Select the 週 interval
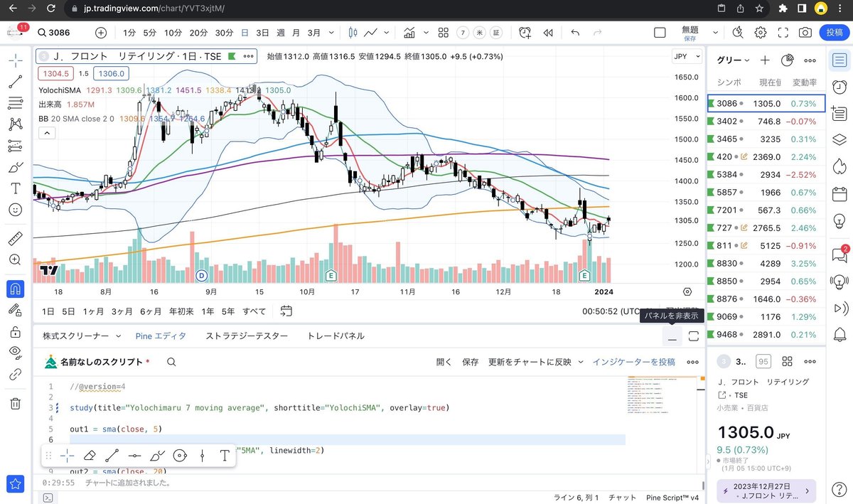Viewport: 853px width, 504px height. coord(281,33)
